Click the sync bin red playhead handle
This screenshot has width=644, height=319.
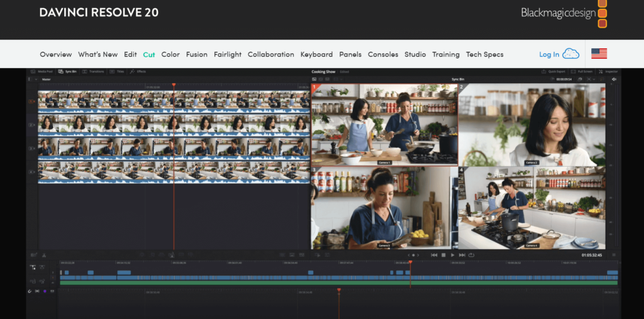pyautogui.click(x=174, y=85)
